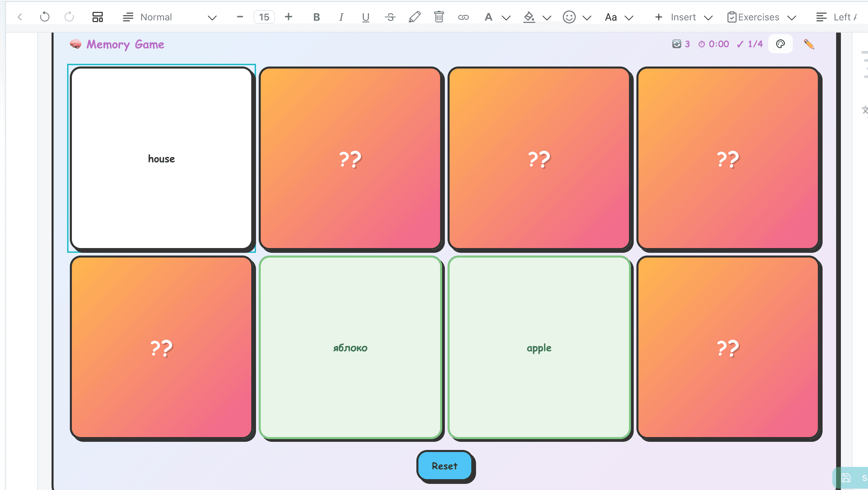Click the delete trash icon
The image size is (868, 490).
pyautogui.click(x=439, y=17)
